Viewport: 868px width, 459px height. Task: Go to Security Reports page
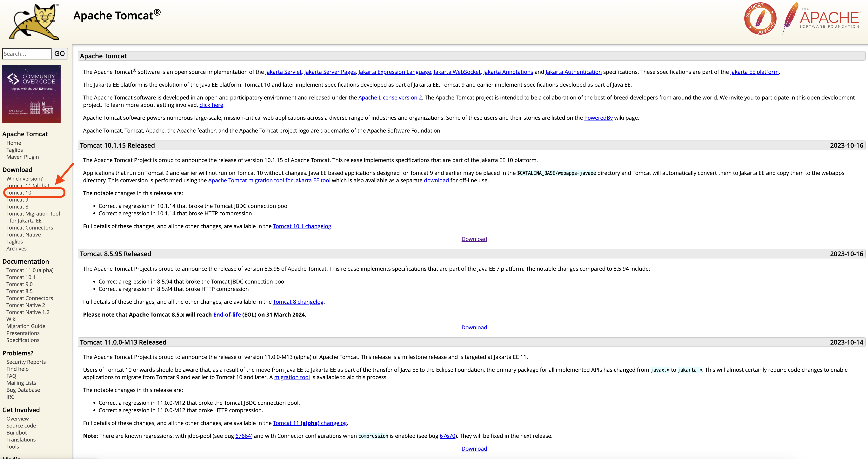point(26,362)
